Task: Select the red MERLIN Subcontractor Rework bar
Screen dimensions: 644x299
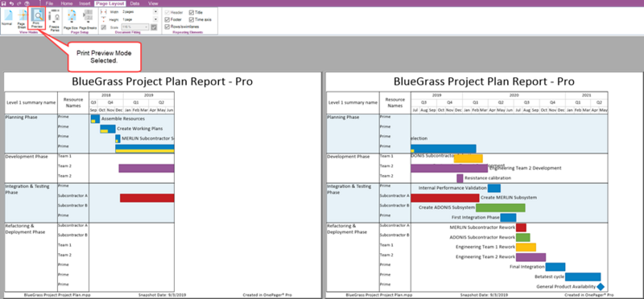Action: (521, 227)
